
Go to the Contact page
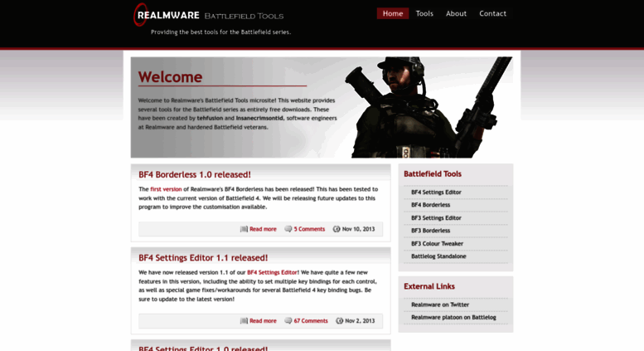pyautogui.click(x=492, y=13)
